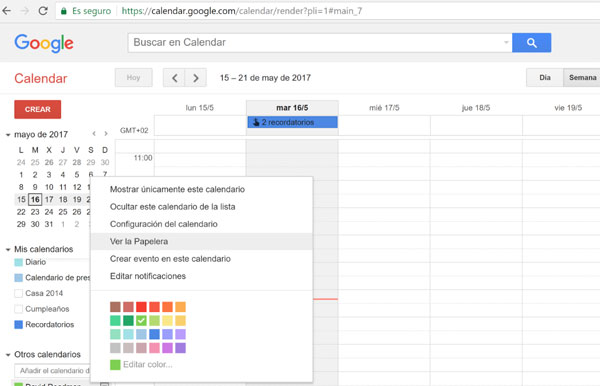Switch to Día view
600x386 pixels.
pyautogui.click(x=545, y=78)
